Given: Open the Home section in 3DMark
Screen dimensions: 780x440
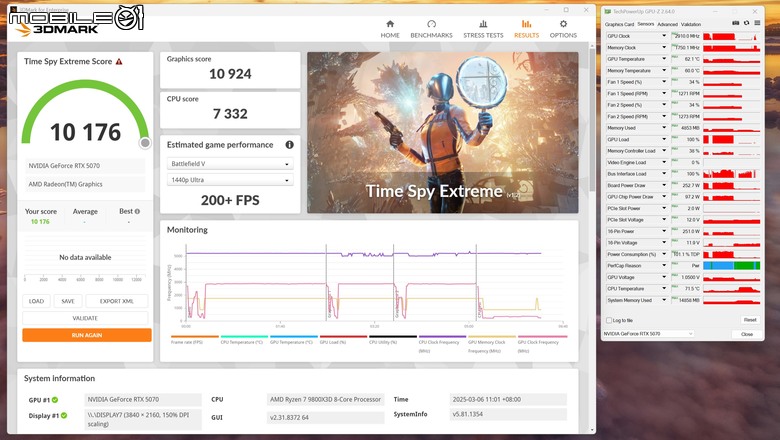Looking at the screenshot, I should coord(390,29).
